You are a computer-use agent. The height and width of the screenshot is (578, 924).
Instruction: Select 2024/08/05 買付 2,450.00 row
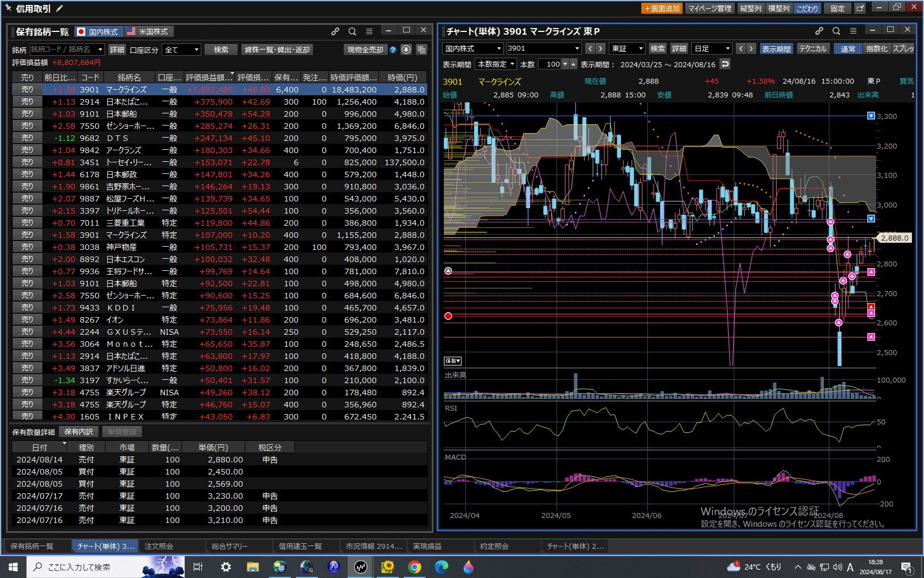pyautogui.click(x=219, y=472)
